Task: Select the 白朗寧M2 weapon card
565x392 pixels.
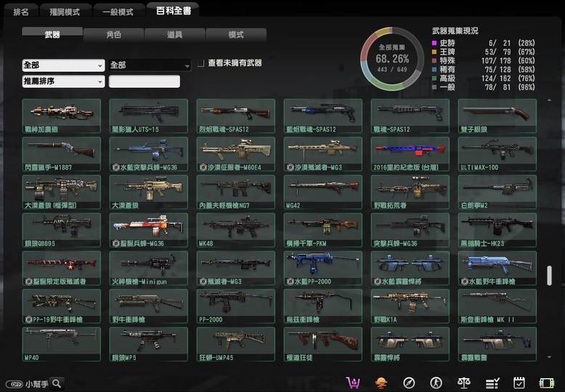Action: (x=497, y=192)
